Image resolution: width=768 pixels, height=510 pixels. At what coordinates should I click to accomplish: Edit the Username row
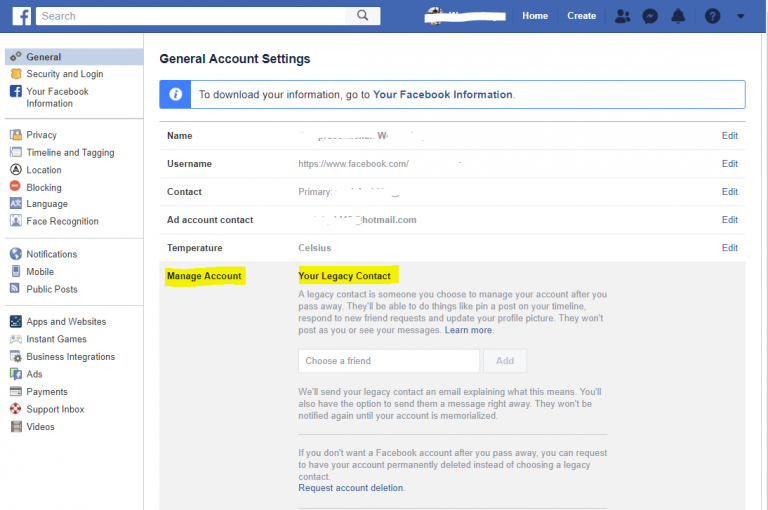[x=729, y=164]
